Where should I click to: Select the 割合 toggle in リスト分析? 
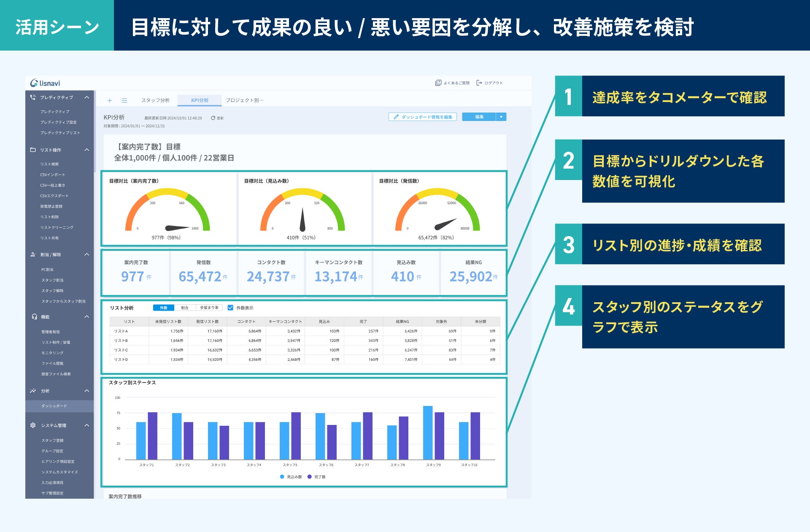click(185, 308)
